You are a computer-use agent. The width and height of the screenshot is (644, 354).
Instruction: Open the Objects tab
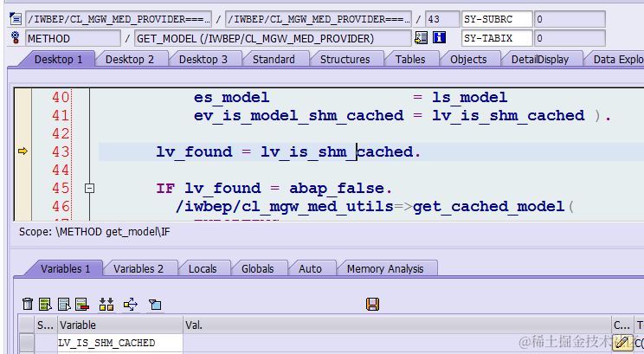(468, 60)
